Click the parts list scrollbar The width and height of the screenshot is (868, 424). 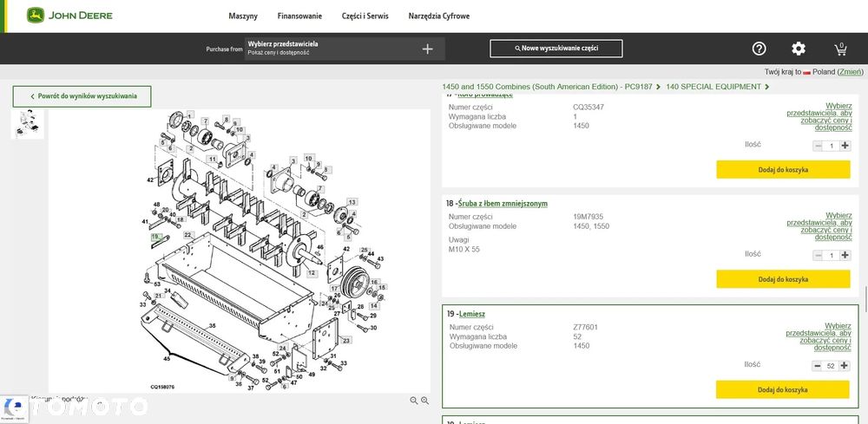click(x=865, y=298)
